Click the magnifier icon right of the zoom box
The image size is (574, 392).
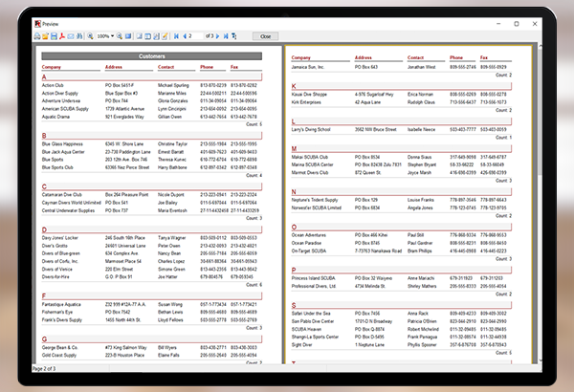pos(119,35)
